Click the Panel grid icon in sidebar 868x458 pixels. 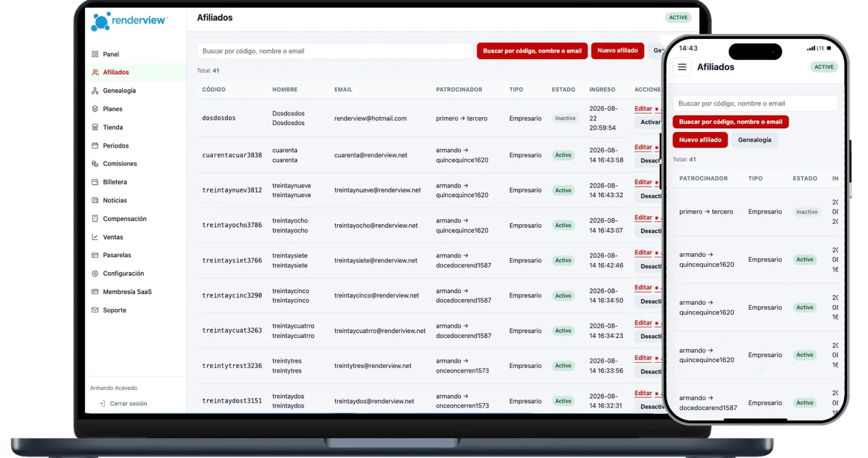click(95, 54)
